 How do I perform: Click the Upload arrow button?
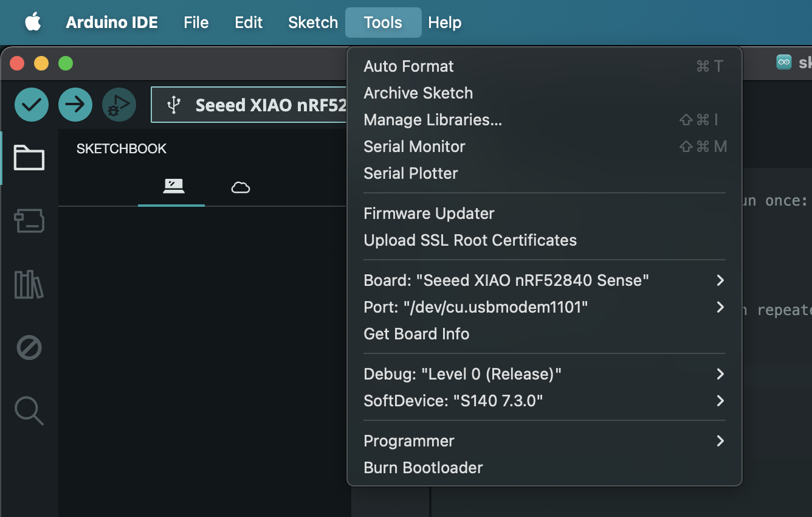coord(75,105)
